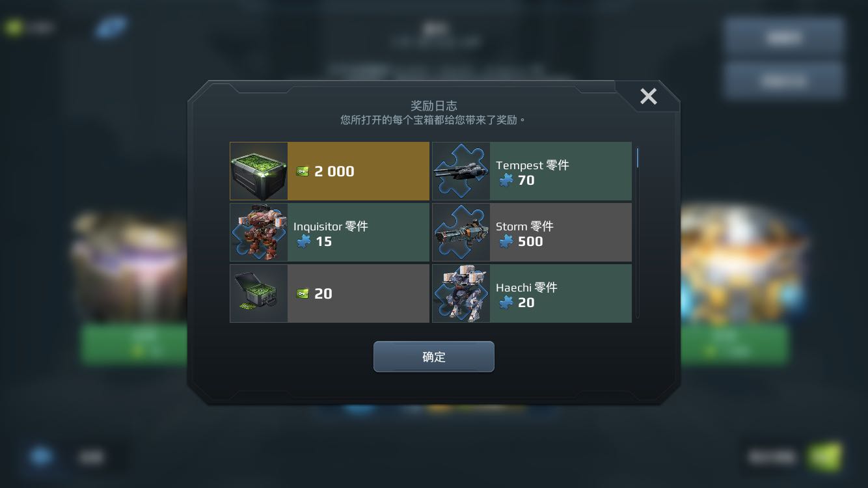Screen dimensions: 868x488
Task: Select the green key chest thumbnail
Action: click(x=259, y=171)
